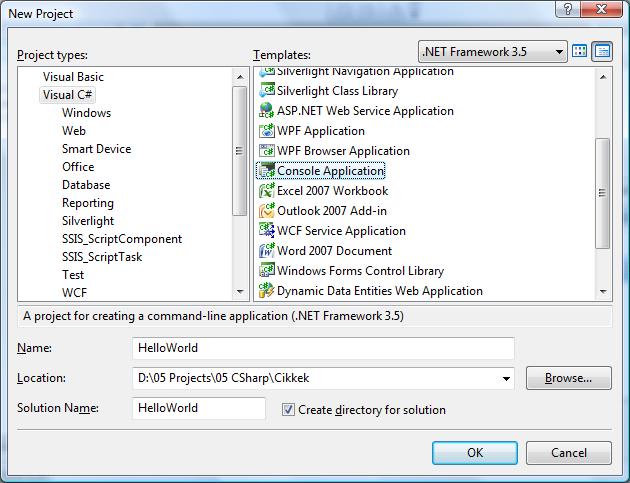Click the WPF Application template icon
The height and width of the screenshot is (483, 630).
[267, 131]
